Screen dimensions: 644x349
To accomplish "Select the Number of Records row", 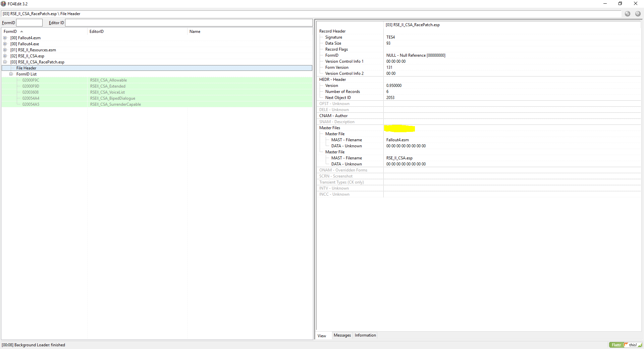I will (479, 92).
